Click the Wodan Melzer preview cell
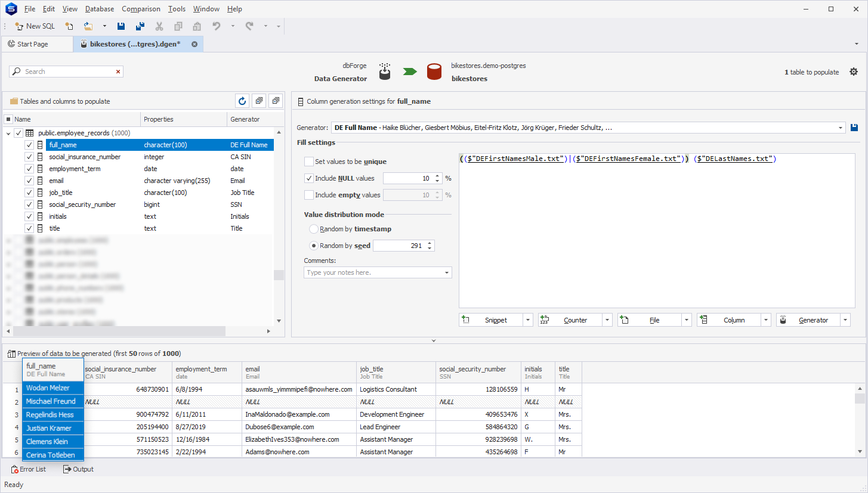The height and width of the screenshot is (493, 868). pyautogui.click(x=53, y=388)
